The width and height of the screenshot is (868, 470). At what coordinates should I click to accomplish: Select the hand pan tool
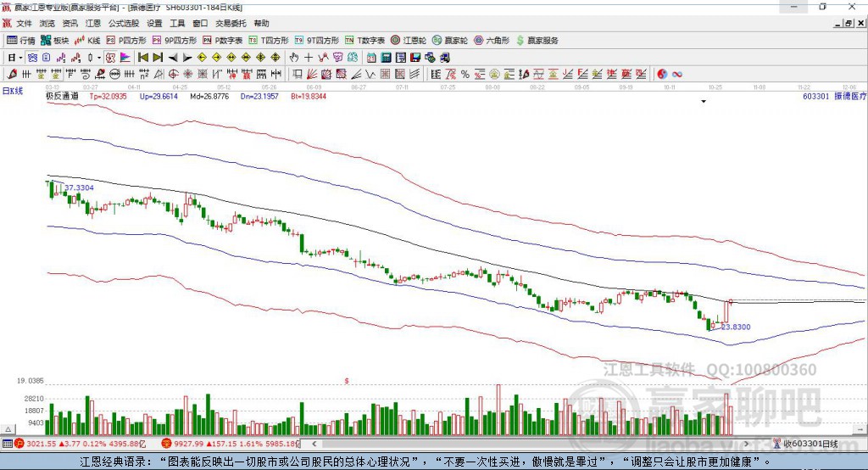[x=294, y=58]
